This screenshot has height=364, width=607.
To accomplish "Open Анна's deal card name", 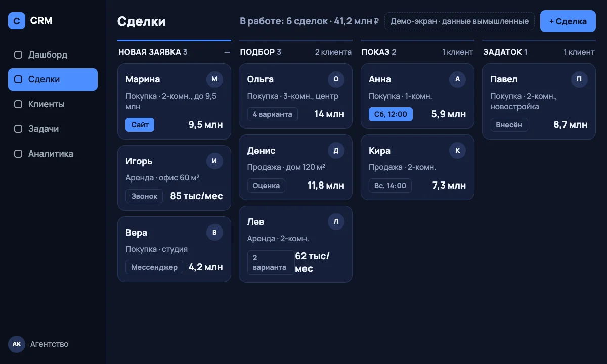I will pyautogui.click(x=380, y=79).
